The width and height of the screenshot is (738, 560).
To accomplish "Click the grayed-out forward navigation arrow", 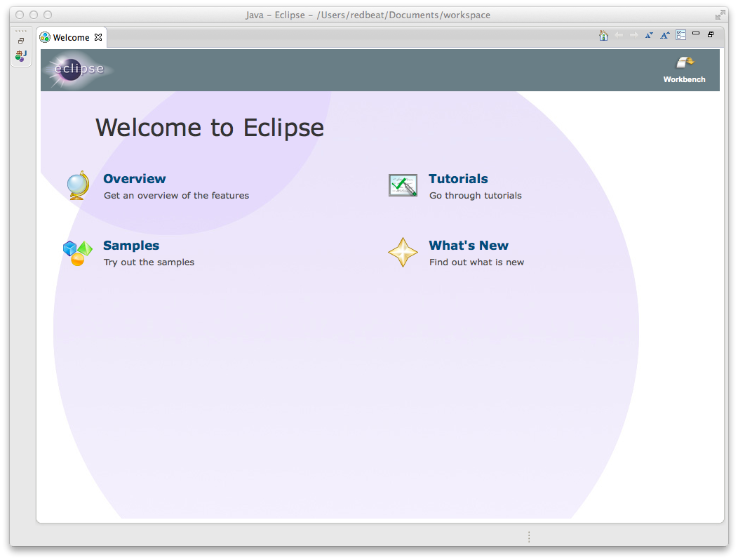I will pos(634,35).
